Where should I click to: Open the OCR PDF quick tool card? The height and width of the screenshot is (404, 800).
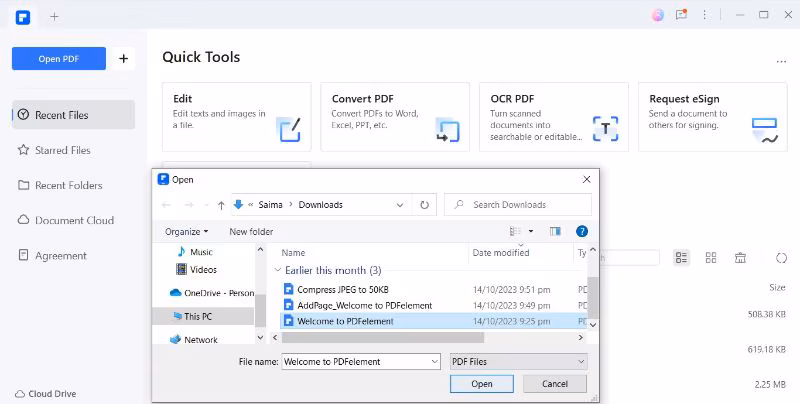pyautogui.click(x=554, y=117)
